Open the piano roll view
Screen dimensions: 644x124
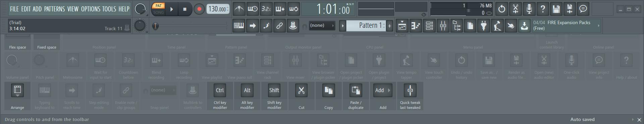(x=416, y=25)
